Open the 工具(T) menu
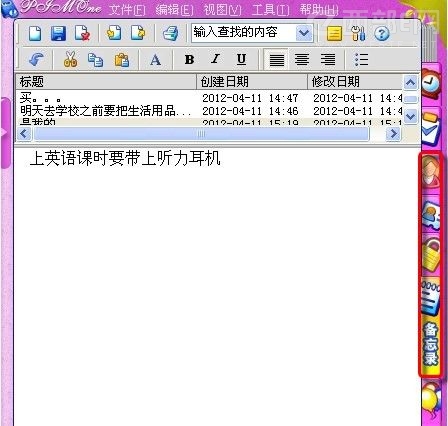Screen dimensions: 448x426 click(x=270, y=9)
